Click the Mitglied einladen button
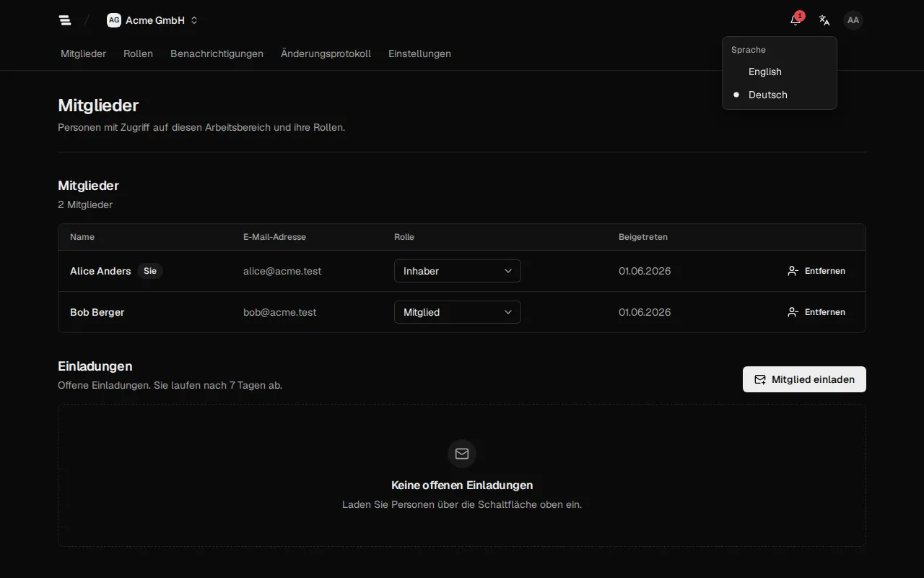The width and height of the screenshot is (924, 578). click(804, 379)
